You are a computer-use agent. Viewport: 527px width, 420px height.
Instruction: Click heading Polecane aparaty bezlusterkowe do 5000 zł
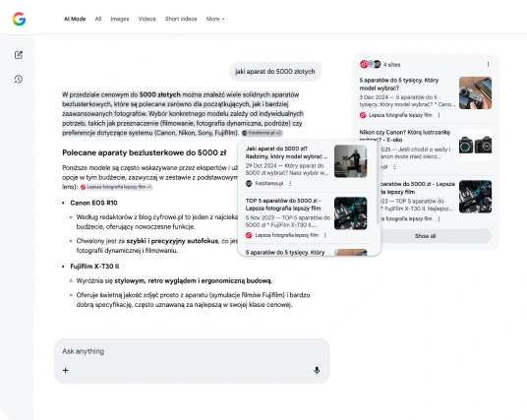pos(145,152)
